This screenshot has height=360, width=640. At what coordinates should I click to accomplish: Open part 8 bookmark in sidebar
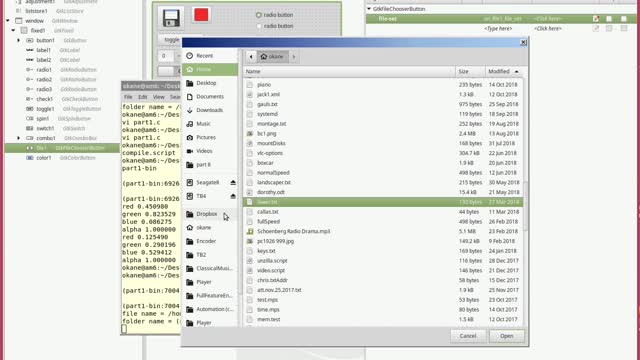click(x=209, y=165)
